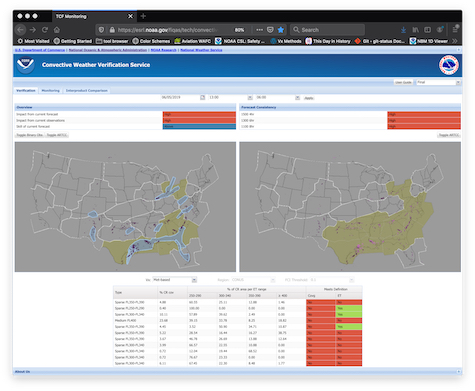This screenshot has height=391, width=475.
Task: Toggle the sidebar view icon
Action: (x=427, y=30)
